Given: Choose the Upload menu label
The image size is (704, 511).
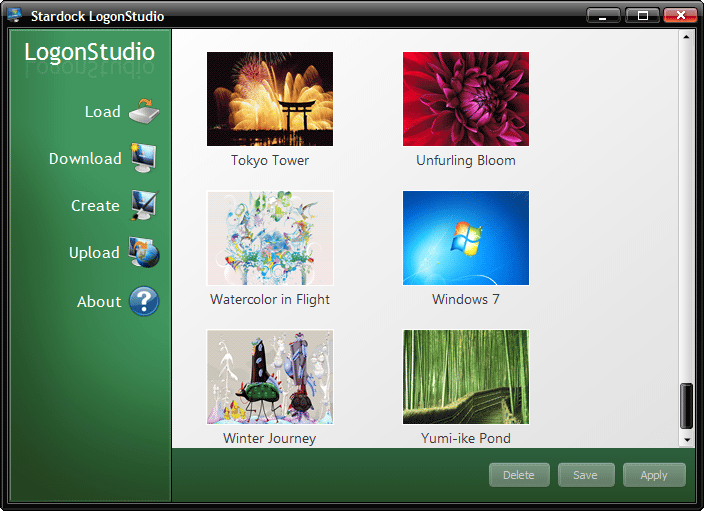Looking at the screenshot, I should tap(94, 253).
